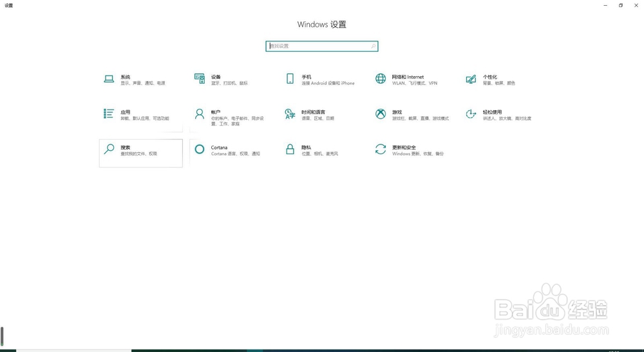Screen dimensions: 644x352
Task: Click inside the 查找设置 search field
Action: [322, 46]
